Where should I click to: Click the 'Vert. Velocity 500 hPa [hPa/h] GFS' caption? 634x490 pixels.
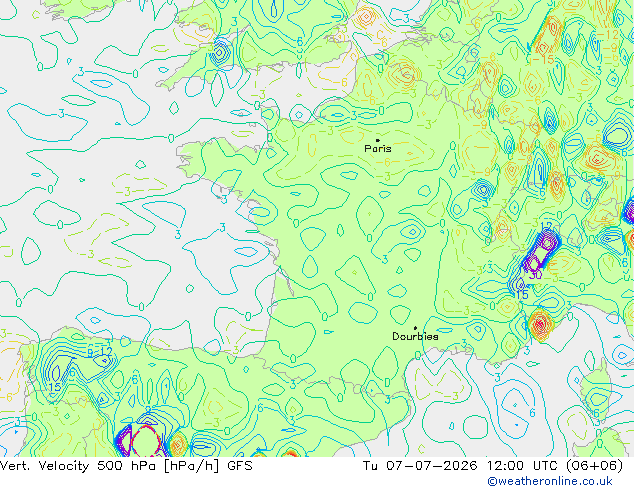[x=126, y=466]
